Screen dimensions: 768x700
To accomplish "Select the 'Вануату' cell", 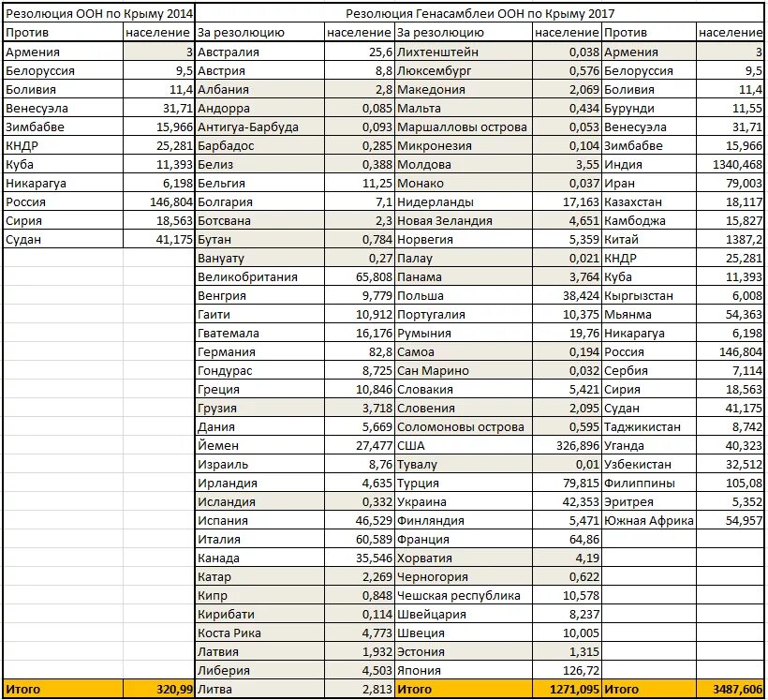I will click(259, 258).
